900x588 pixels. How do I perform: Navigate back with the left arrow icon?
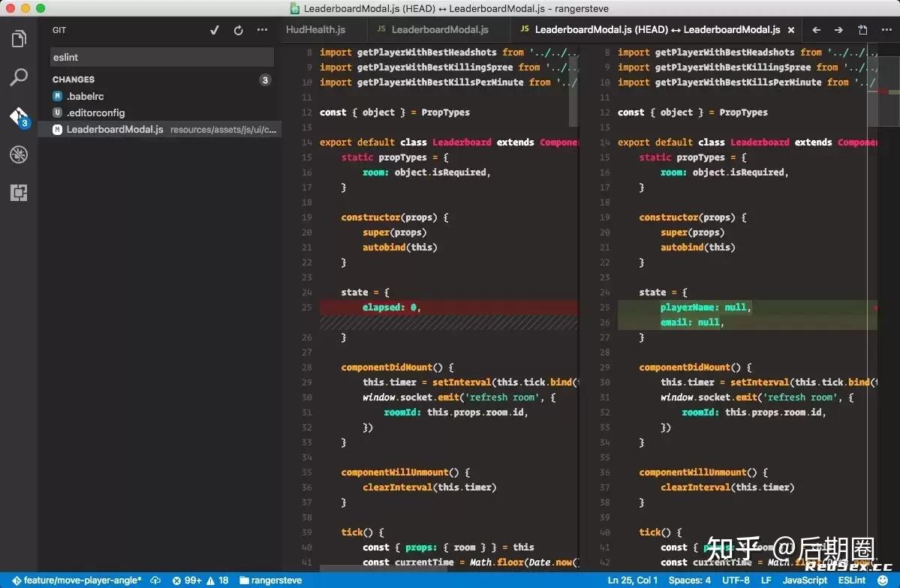[816, 30]
